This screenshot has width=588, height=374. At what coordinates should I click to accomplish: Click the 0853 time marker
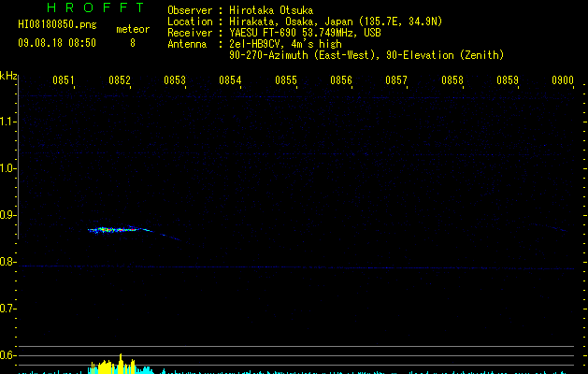[175, 80]
